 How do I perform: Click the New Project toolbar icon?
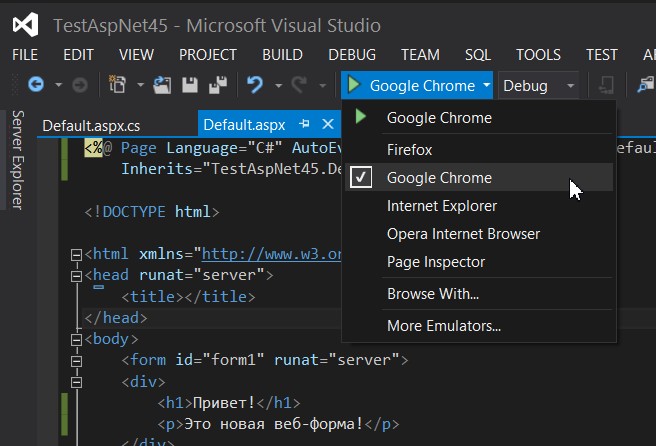[118, 85]
